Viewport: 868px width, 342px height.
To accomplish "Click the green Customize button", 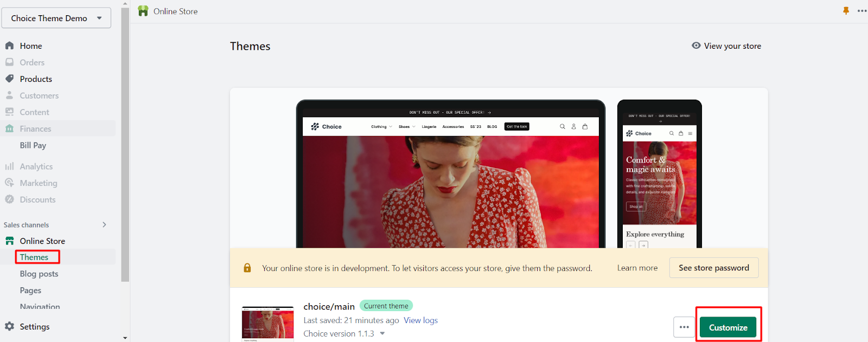I will (x=727, y=327).
